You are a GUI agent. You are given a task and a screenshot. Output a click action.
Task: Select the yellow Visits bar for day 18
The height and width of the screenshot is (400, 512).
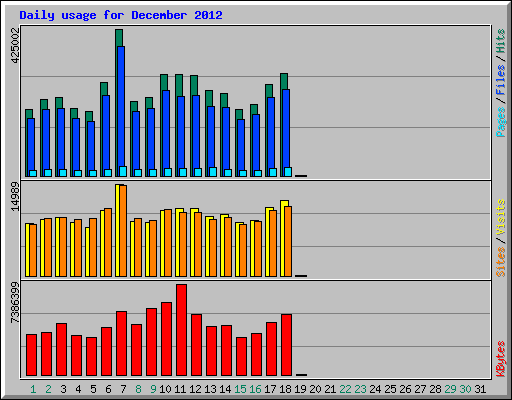pos(284,204)
